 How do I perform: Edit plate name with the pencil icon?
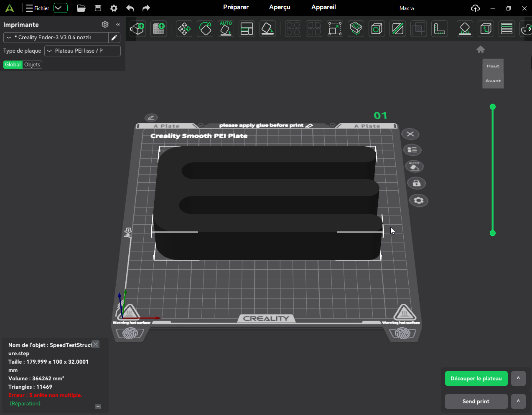[x=151, y=118]
